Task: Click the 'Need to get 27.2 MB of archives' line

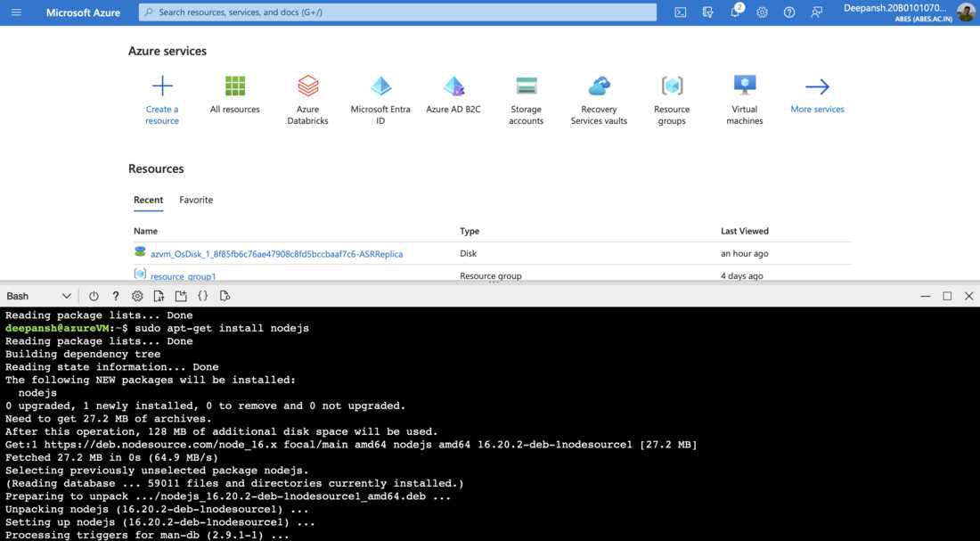Action: pyautogui.click(x=108, y=418)
